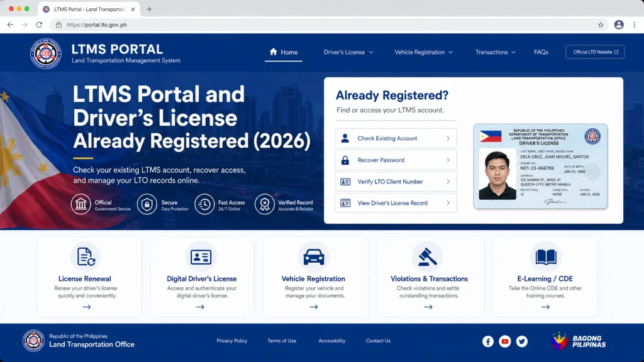The height and width of the screenshot is (362, 644).
Task: Click the Fast Access clock icon
Action: [x=204, y=204]
